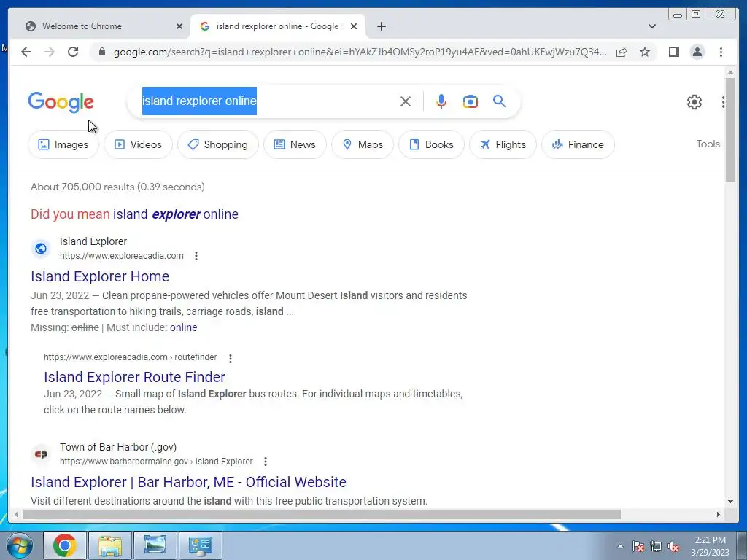Switch to Flights search
Image resolution: width=747 pixels, height=560 pixels.
click(503, 144)
